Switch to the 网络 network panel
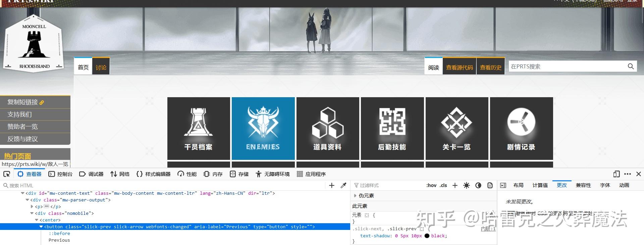This screenshot has width=644, height=245. pos(120,174)
